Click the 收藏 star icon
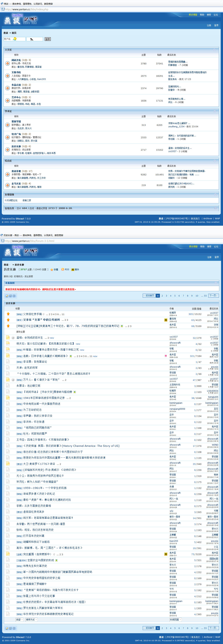 [x=52, y=269]
